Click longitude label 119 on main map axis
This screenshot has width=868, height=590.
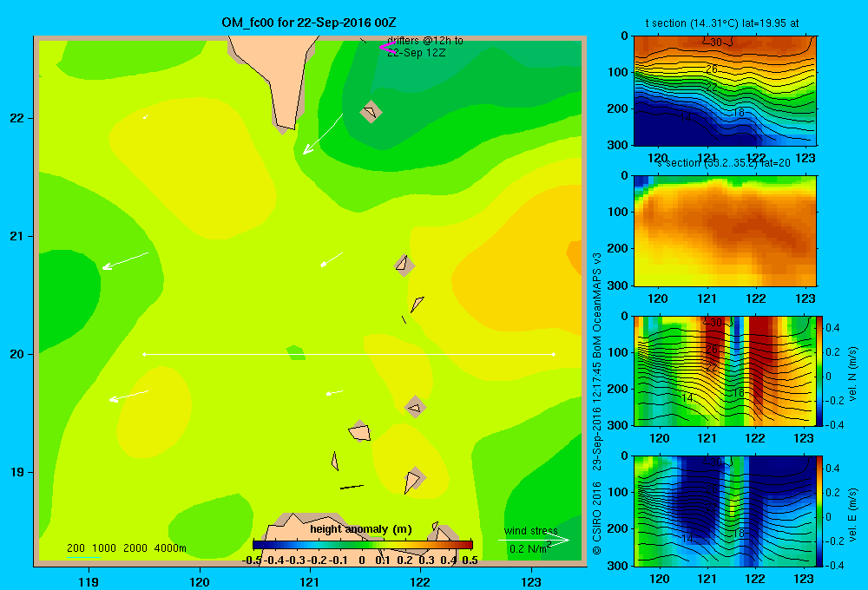[x=89, y=581]
